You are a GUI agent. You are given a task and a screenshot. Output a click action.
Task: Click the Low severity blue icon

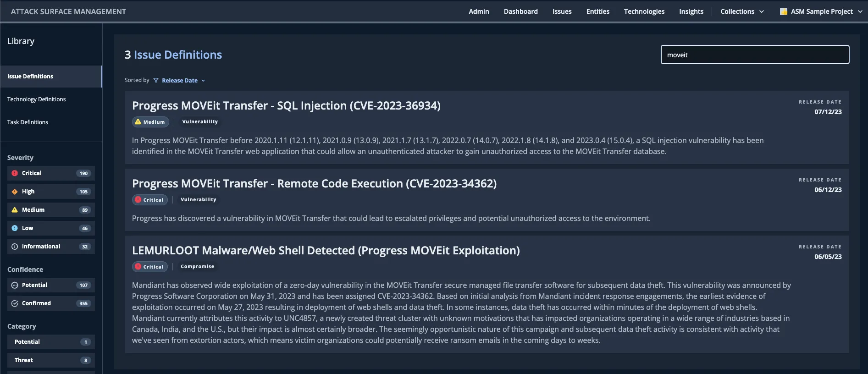point(15,228)
